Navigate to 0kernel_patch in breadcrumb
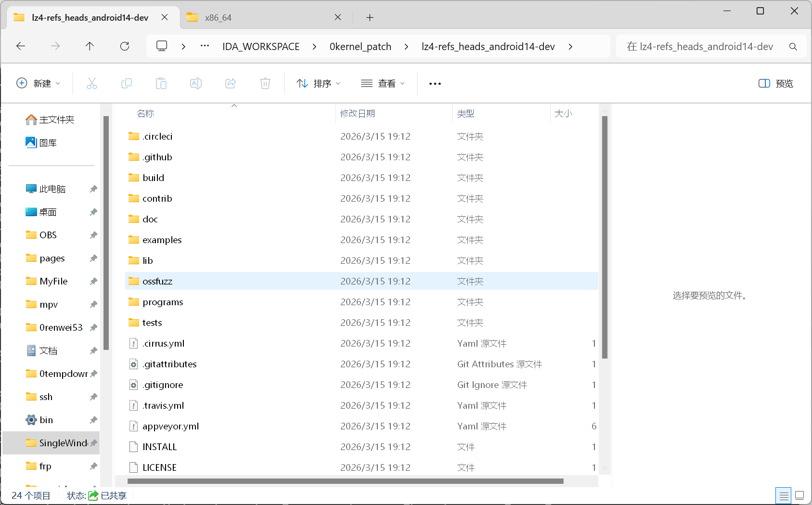The image size is (812, 505). pos(360,47)
